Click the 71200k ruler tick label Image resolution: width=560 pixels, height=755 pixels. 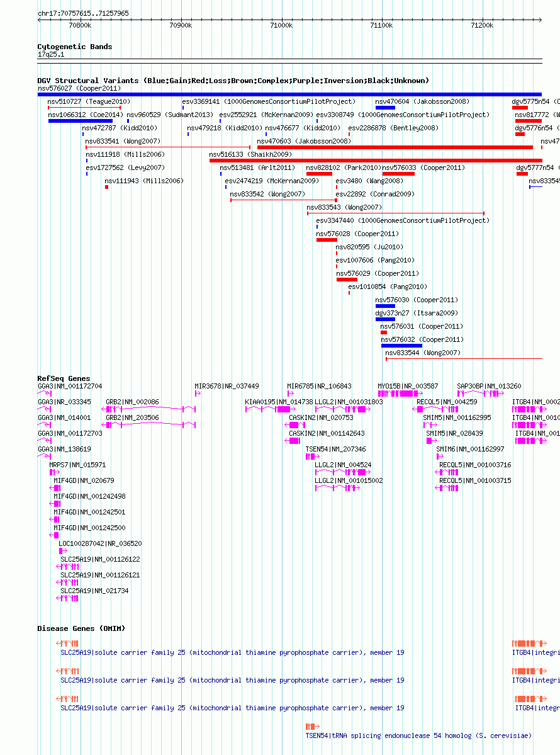pos(481,26)
